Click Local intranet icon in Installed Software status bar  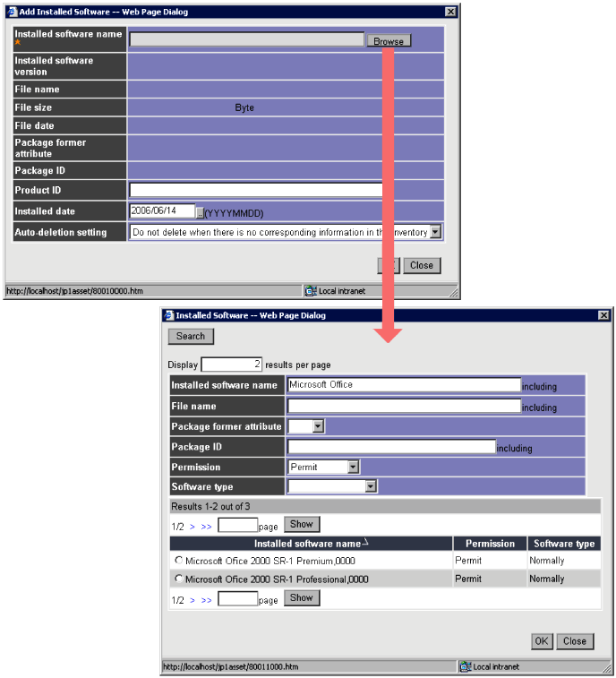tap(466, 666)
